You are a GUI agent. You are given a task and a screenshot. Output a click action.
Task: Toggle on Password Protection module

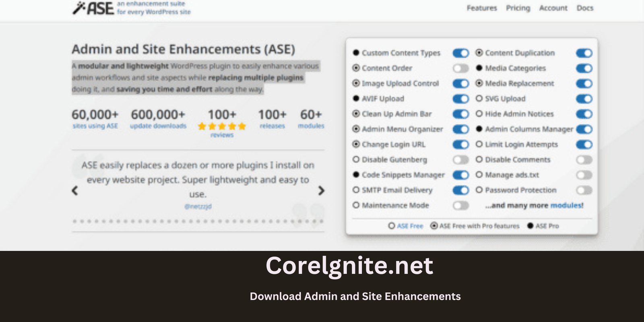tap(584, 190)
